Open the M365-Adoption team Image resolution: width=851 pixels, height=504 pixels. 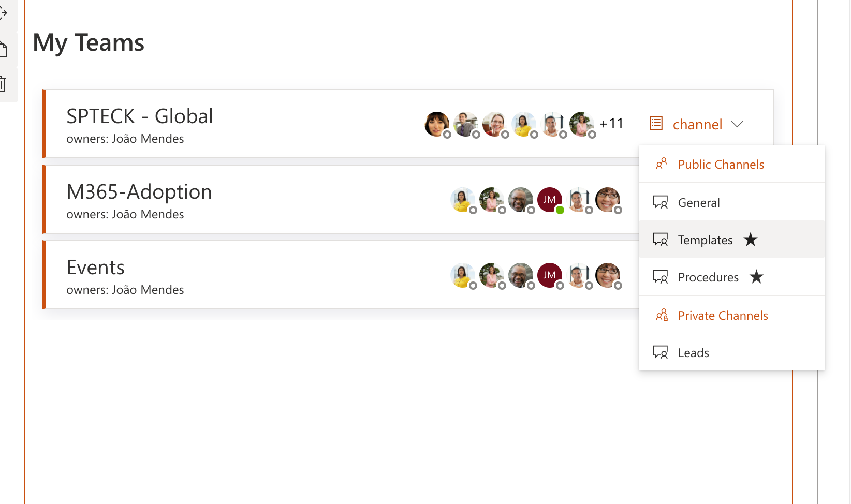pyautogui.click(x=139, y=191)
